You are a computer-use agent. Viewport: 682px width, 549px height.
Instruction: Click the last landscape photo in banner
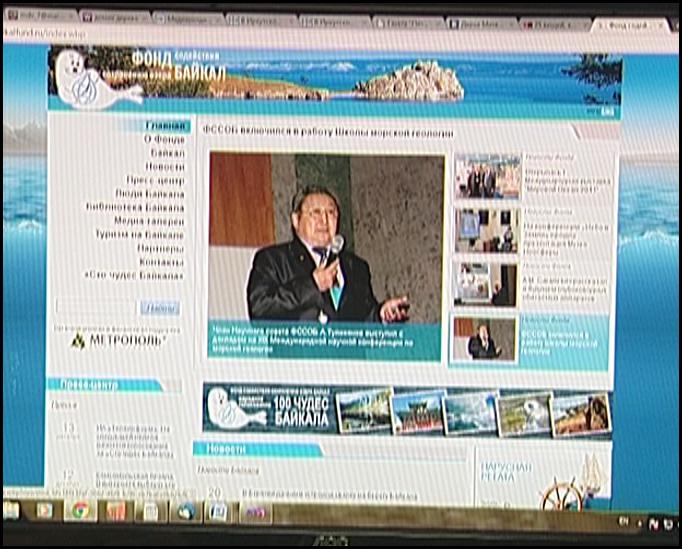(x=582, y=413)
